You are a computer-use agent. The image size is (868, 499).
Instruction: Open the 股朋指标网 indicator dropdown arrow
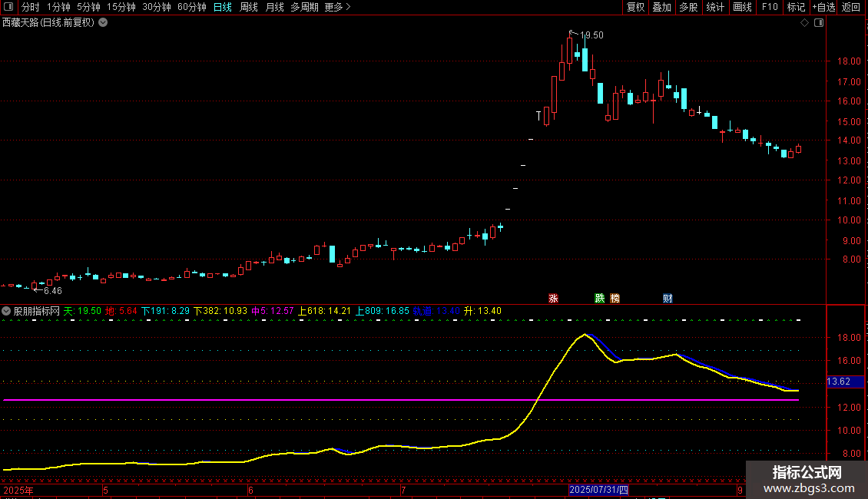(x=6, y=311)
